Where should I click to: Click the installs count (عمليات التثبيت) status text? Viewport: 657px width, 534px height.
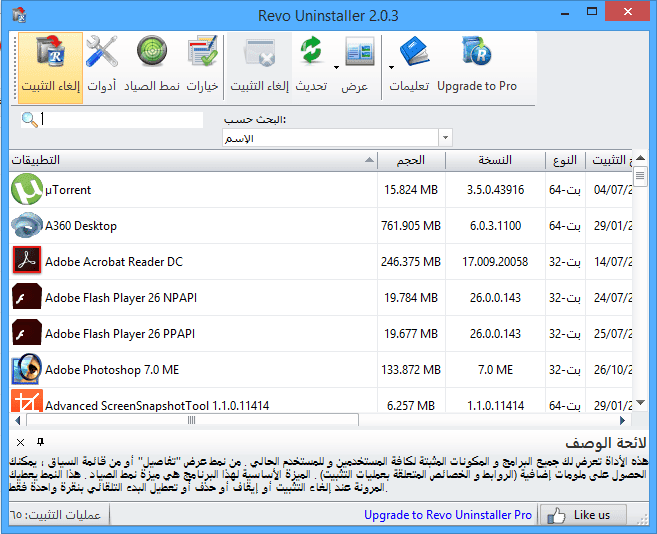click(x=55, y=515)
